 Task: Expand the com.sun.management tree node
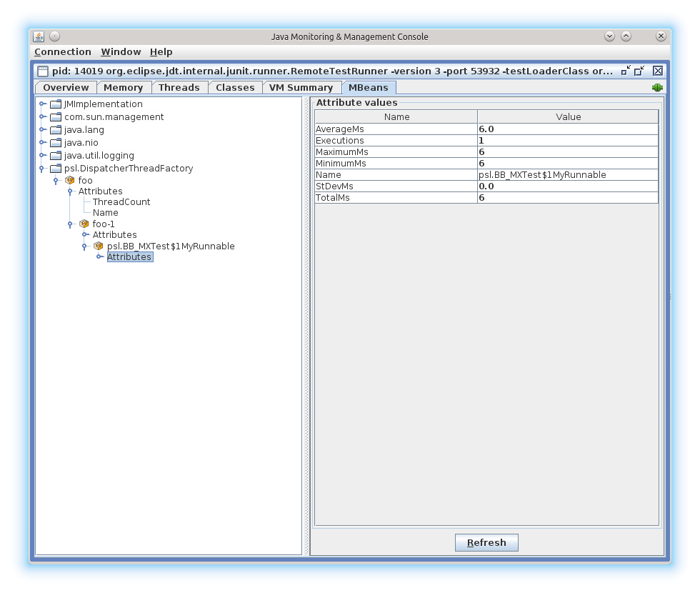point(43,117)
